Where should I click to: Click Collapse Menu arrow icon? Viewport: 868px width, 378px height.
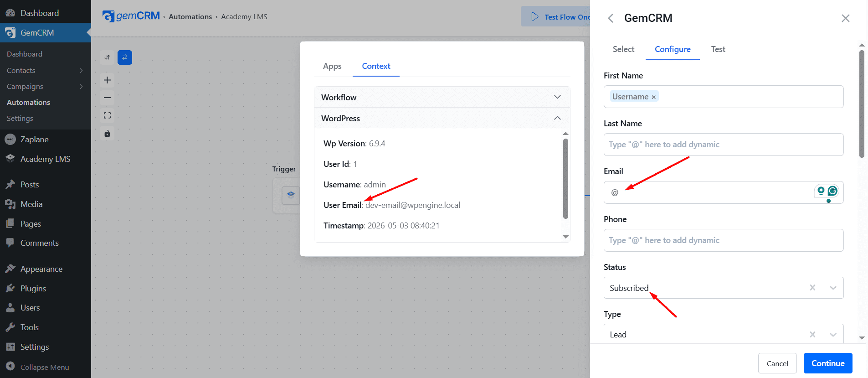click(10, 367)
